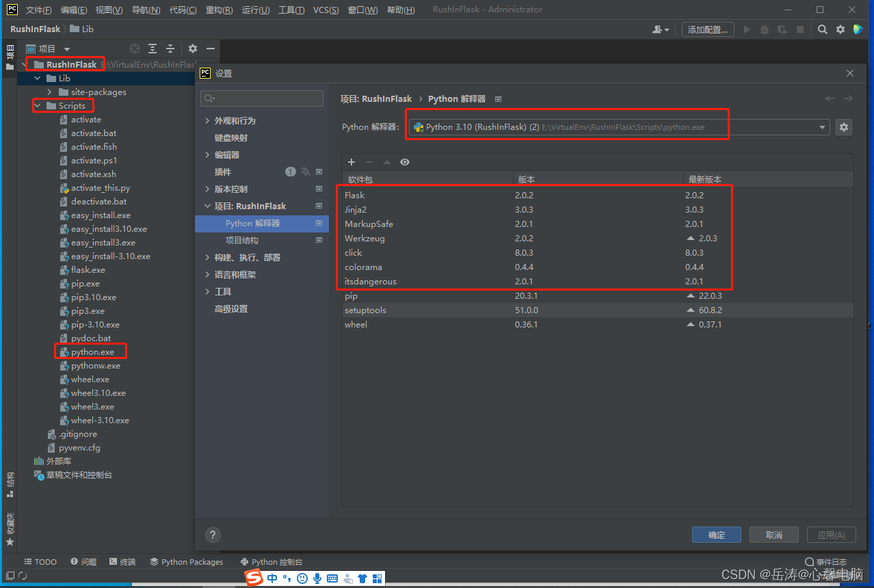874x588 pixels.
Task: Click the colorful Code With Me icon
Action: pos(858,29)
